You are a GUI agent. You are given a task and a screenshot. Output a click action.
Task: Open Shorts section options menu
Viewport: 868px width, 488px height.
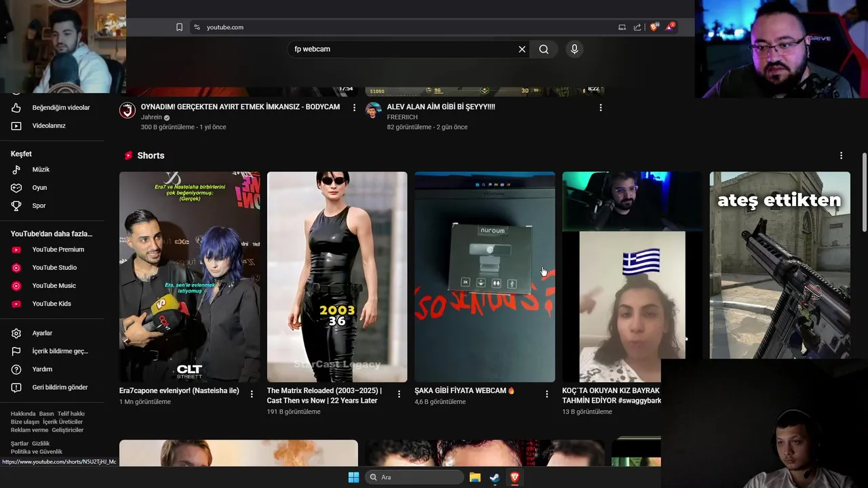click(x=841, y=155)
